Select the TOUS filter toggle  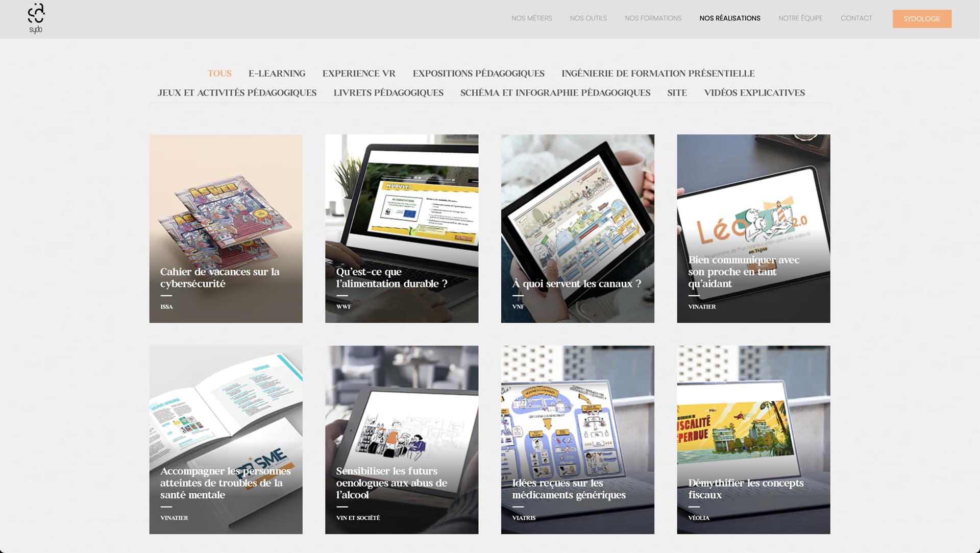pos(219,73)
